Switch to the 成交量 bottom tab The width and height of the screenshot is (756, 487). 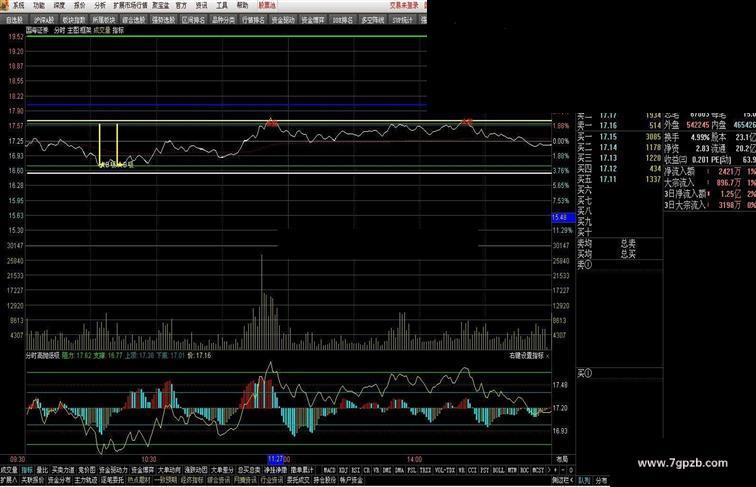pos(9,470)
